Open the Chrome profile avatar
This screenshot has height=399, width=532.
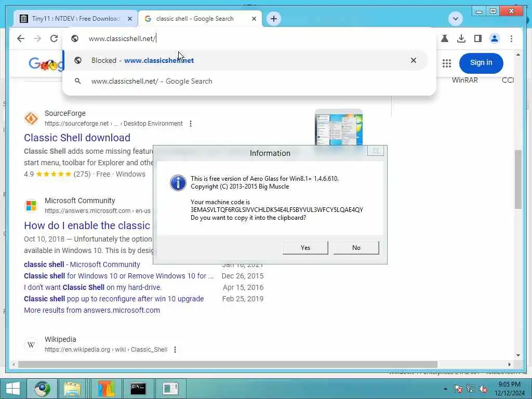click(x=495, y=38)
